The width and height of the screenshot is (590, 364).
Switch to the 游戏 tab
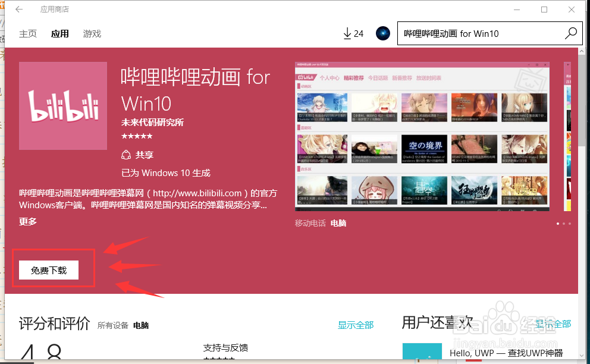(92, 33)
